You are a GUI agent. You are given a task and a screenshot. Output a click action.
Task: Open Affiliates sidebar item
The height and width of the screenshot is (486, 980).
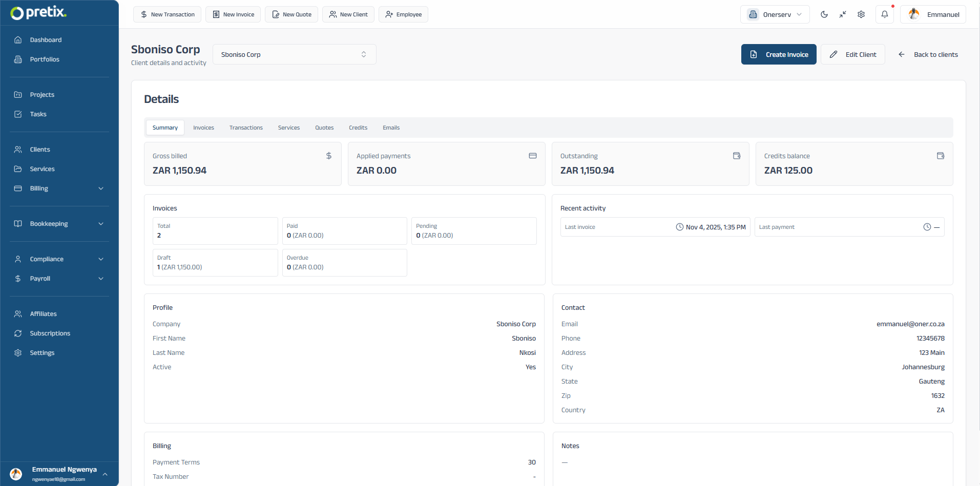pyautogui.click(x=43, y=314)
